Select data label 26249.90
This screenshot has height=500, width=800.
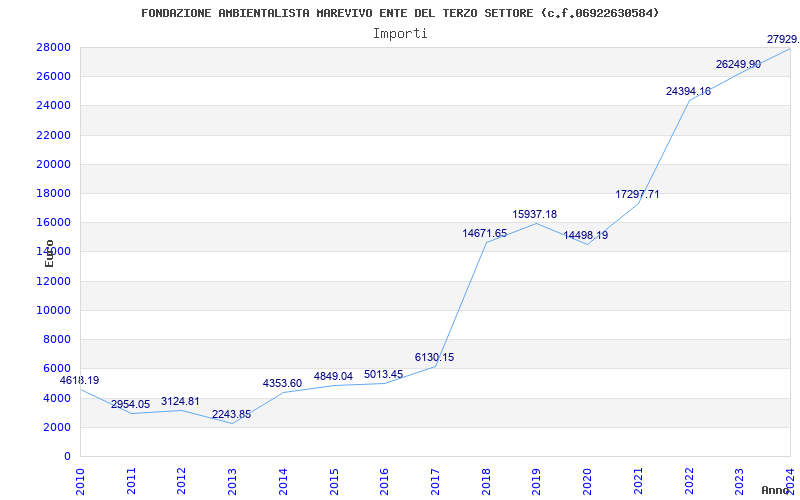click(x=738, y=64)
